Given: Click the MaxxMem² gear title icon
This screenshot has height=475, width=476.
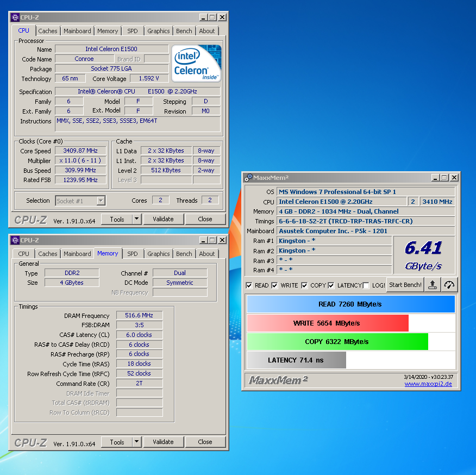Looking at the screenshot, I should [x=248, y=178].
